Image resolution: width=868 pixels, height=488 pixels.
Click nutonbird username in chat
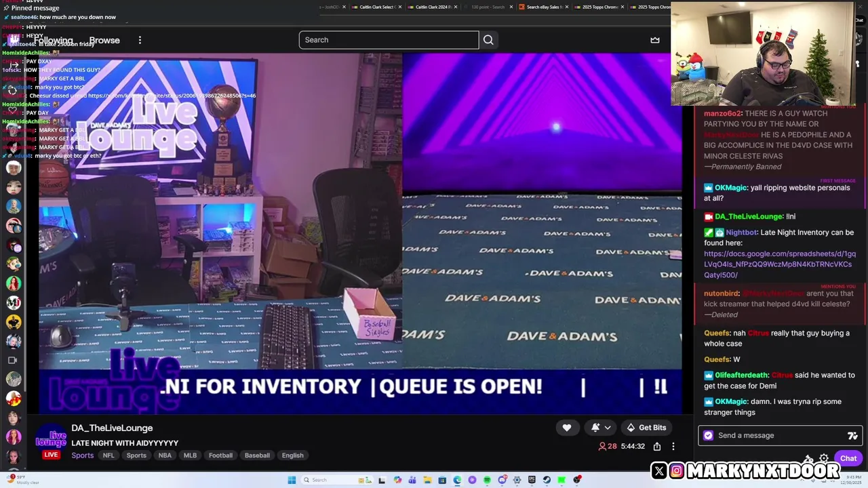coord(722,293)
